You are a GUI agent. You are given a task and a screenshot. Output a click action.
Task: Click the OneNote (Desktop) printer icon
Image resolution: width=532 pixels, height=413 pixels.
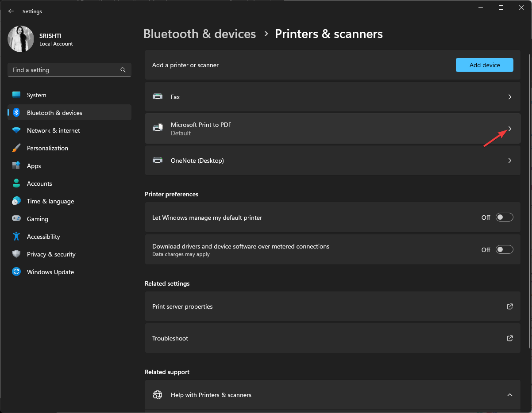click(x=158, y=160)
